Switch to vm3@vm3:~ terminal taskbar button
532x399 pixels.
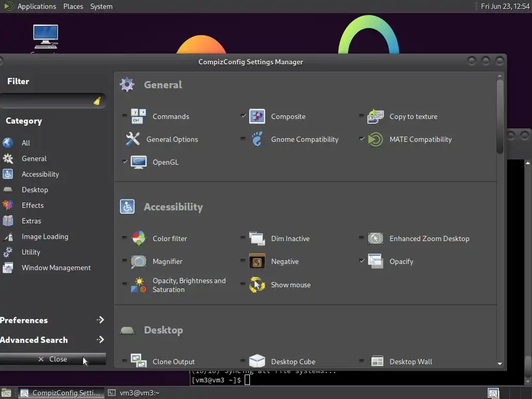pyautogui.click(x=134, y=393)
